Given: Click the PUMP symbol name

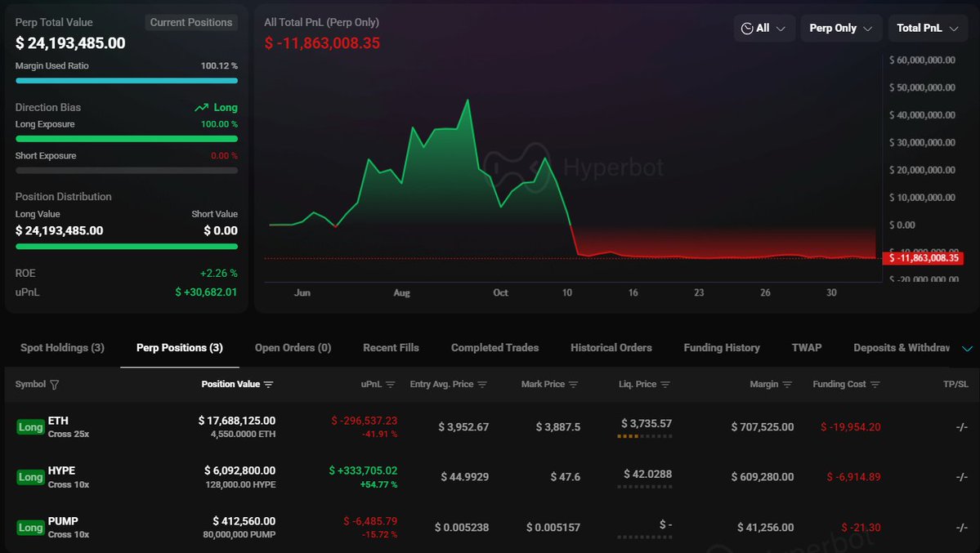Looking at the screenshot, I should 63,521.
